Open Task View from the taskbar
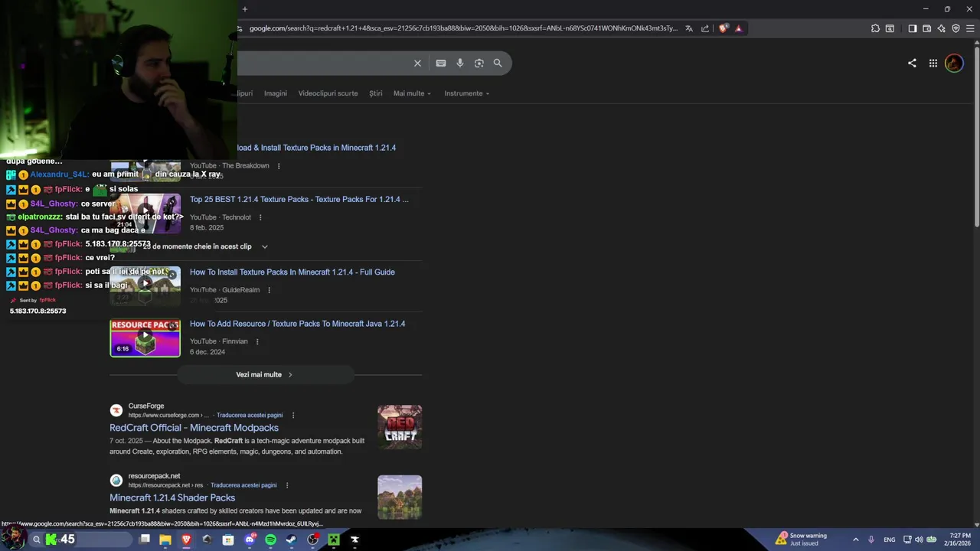The image size is (980, 551). (x=145, y=540)
